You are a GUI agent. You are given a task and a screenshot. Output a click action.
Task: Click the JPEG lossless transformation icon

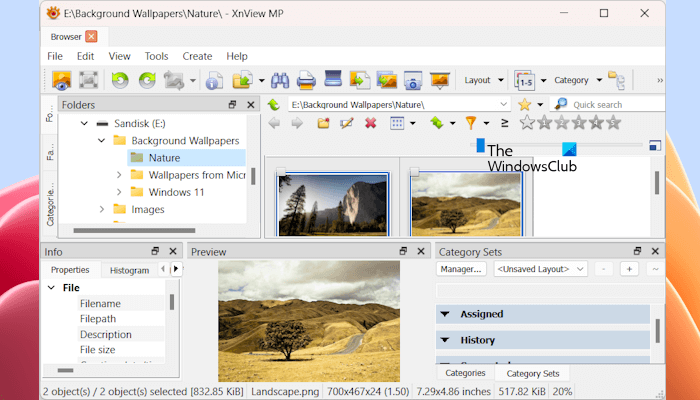(174, 80)
